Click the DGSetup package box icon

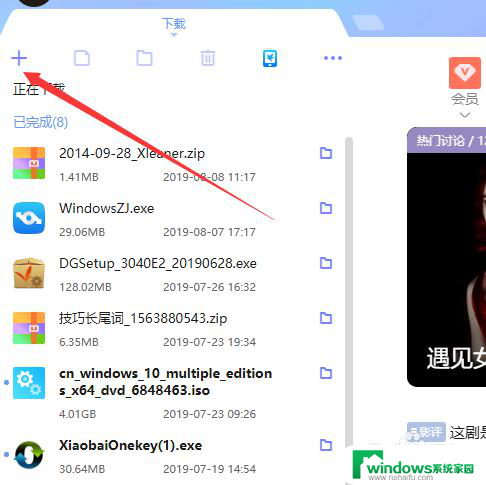[29, 273]
